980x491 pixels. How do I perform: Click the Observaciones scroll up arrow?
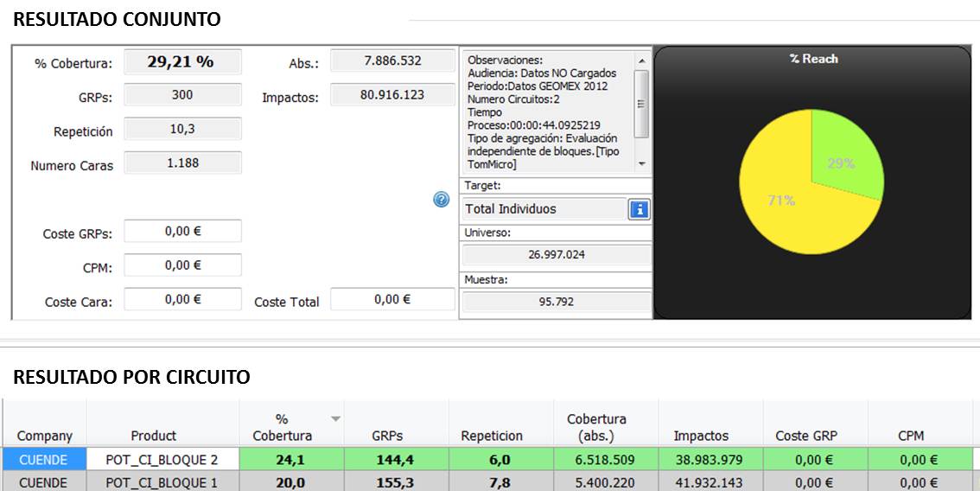(641, 61)
